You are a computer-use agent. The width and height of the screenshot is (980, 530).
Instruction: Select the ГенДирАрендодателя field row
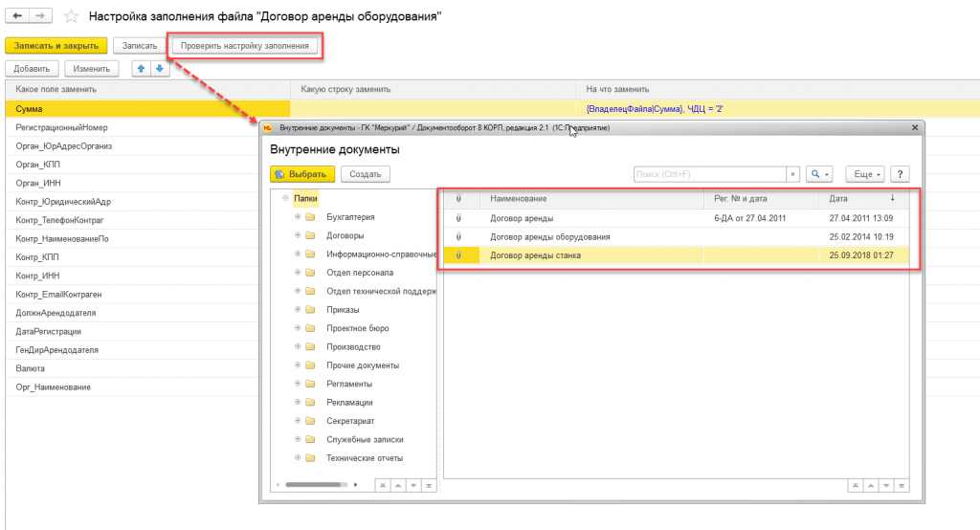click(x=132, y=350)
